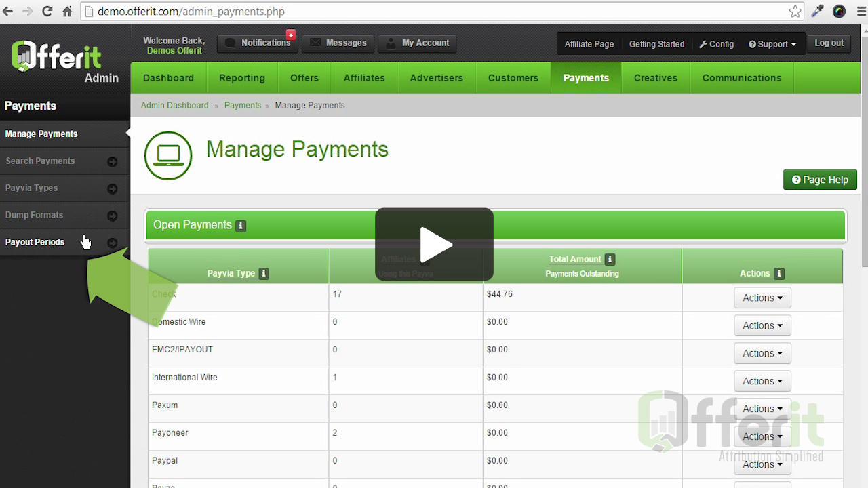Expand Support dropdown menu

772,44
